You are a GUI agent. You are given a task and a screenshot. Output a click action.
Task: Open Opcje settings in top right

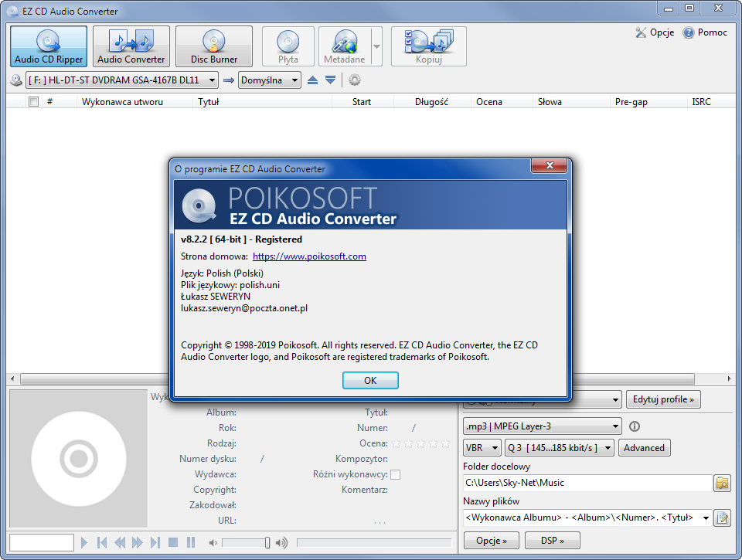655,32
